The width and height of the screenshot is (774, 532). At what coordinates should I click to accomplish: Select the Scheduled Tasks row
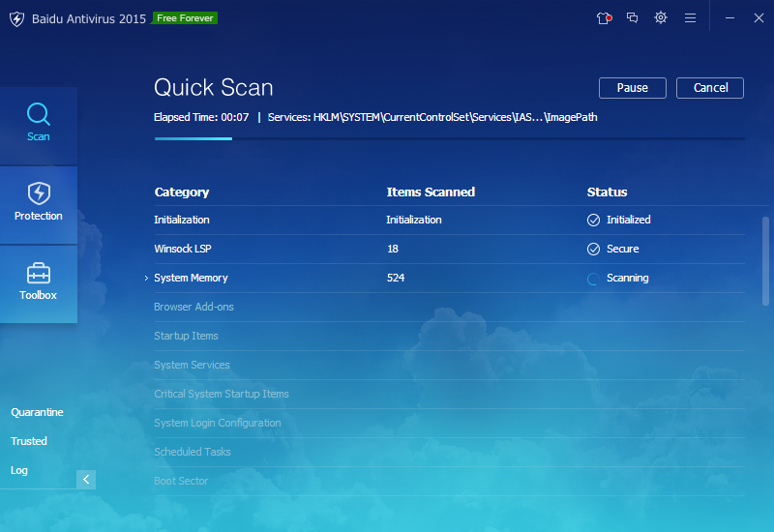pyautogui.click(x=449, y=452)
